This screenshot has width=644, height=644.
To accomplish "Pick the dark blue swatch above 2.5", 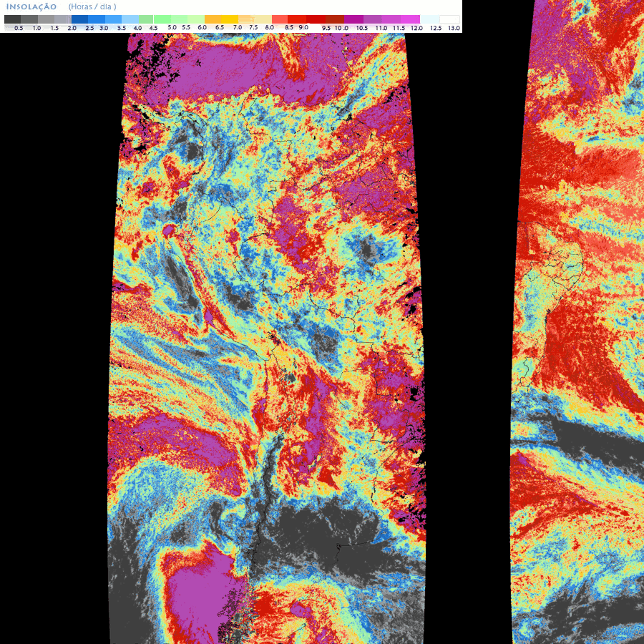I will 79,19.
